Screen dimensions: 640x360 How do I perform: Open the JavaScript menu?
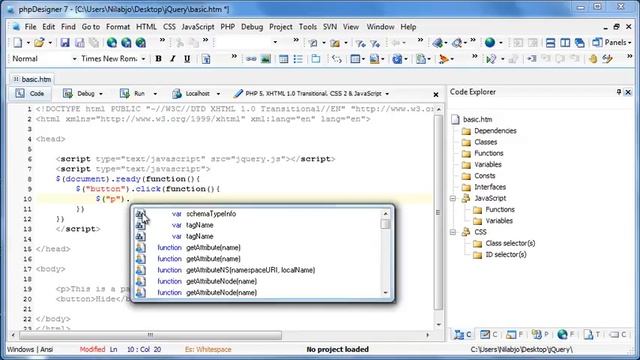pos(198,27)
